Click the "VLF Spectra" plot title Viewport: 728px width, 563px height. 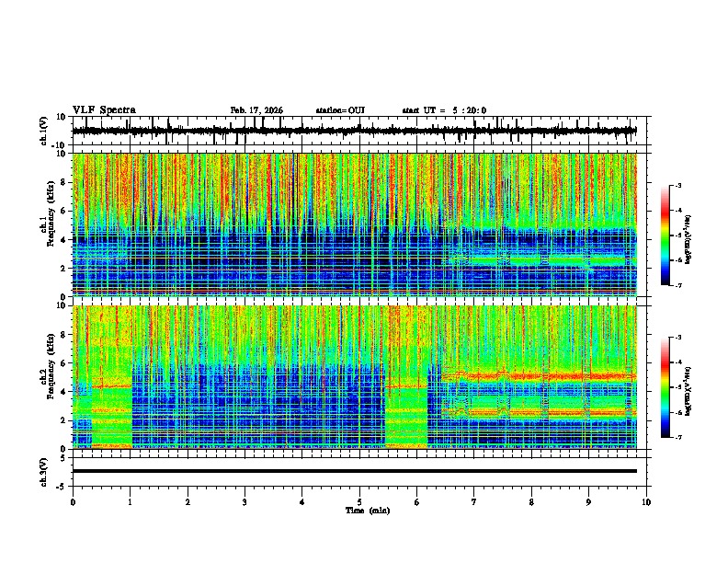(104, 110)
